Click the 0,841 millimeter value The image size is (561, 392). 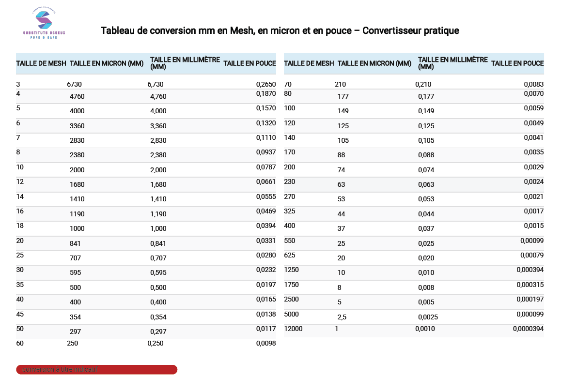click(x=158, y=243)
